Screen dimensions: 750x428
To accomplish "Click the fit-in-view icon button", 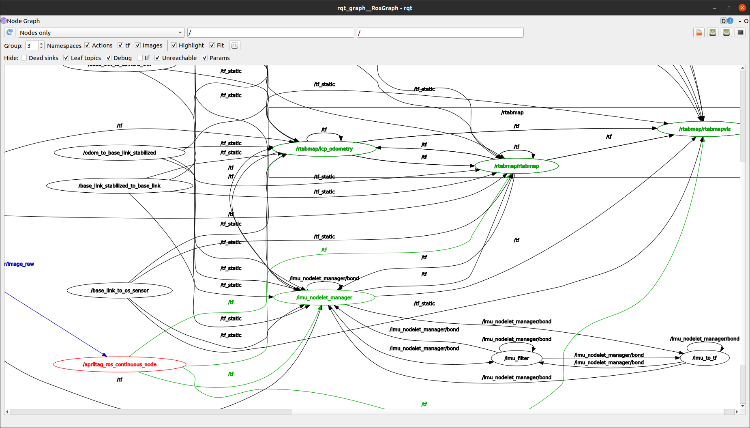I will 235,45.
